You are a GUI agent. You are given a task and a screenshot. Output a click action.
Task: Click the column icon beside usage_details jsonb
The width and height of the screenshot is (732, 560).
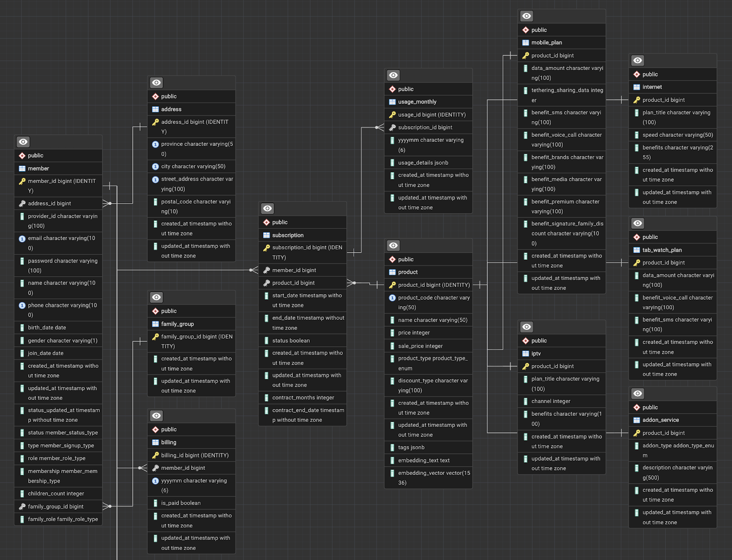pos(392,163)
